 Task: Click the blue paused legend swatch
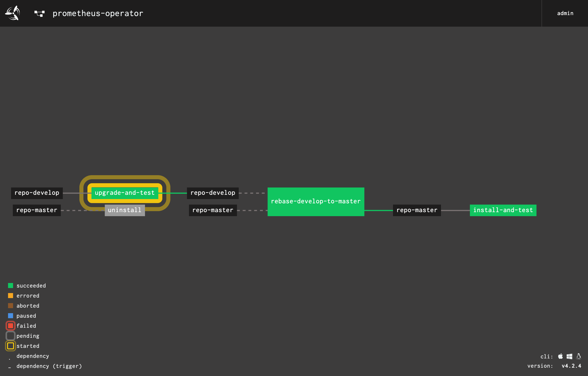[x=11, y=316]
